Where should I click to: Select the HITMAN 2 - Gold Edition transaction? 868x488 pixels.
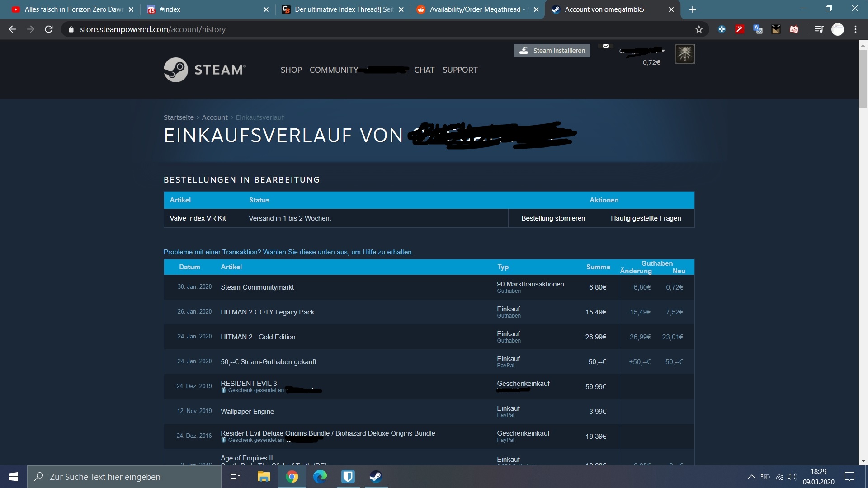(258, 337)
